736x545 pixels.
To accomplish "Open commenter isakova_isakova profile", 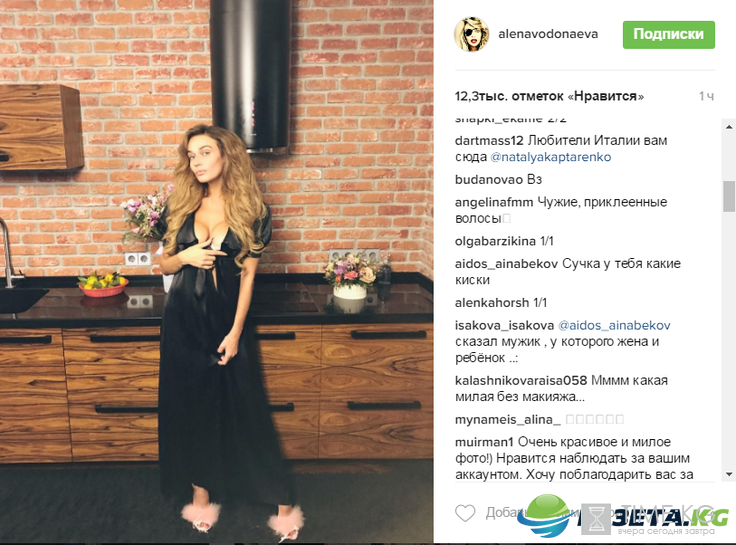I will pos(504,325).
